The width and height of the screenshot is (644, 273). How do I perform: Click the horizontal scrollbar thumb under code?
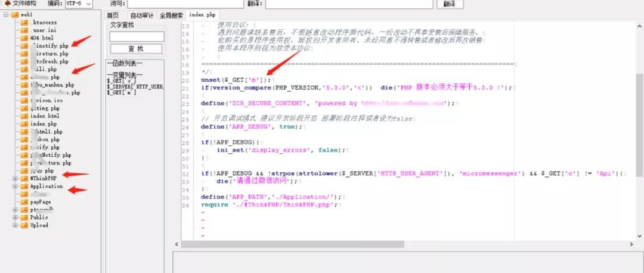[292, 244]
